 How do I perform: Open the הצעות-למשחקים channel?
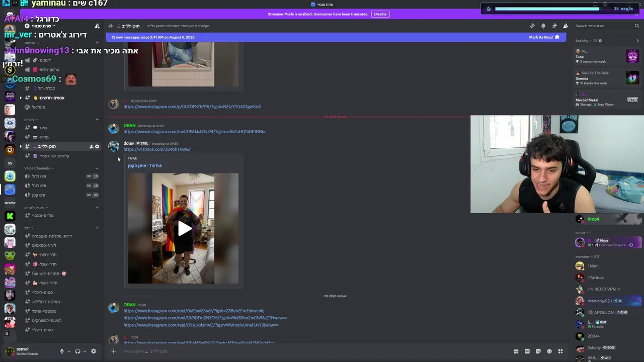pos(61,321)
